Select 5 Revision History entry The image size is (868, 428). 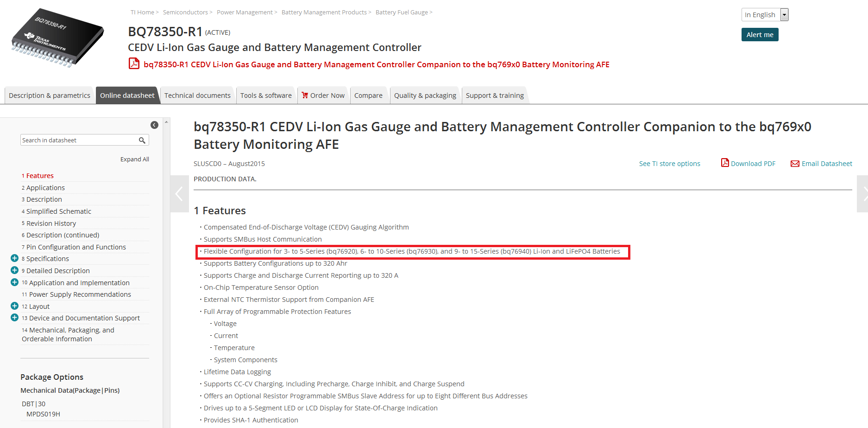tap(49, 224)
